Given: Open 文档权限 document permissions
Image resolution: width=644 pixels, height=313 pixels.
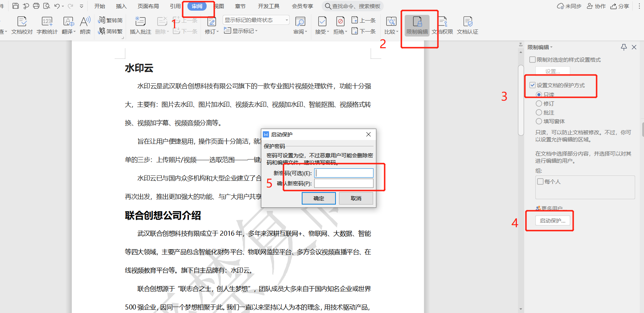Looking at the screenshot, I should pyautogui.click(x=442, y=25).
